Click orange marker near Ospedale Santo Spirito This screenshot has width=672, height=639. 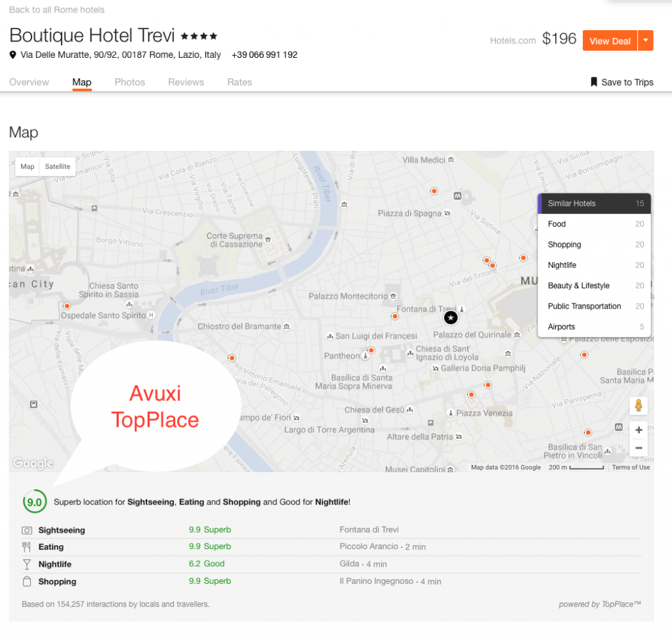tap(67, 306)
